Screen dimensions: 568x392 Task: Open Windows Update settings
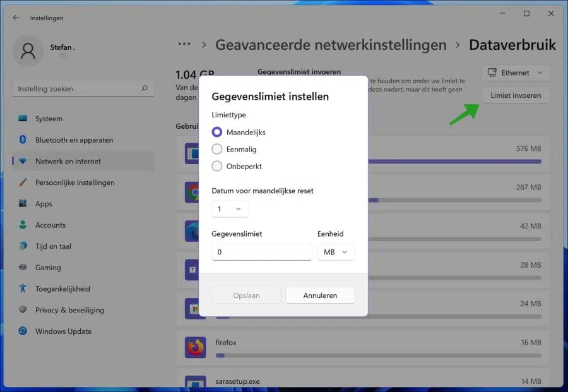pos(83,331)
